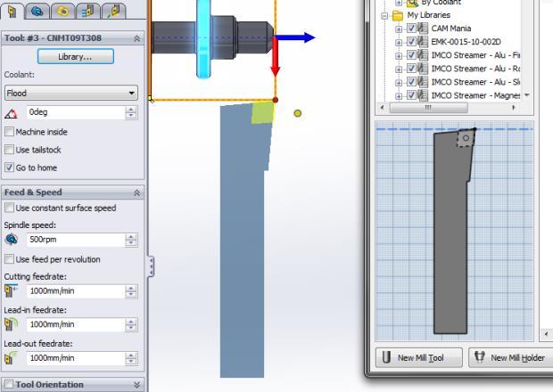Adjust the lead-out feedrate spinner arrows
This screenshot has height=392, width=553.
click(x=131, y=358)
